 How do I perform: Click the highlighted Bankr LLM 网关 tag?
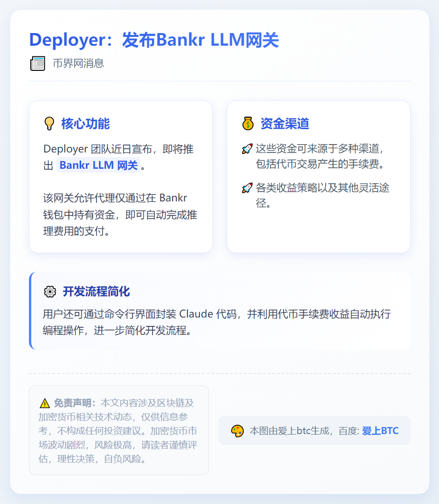click(98, 165)
